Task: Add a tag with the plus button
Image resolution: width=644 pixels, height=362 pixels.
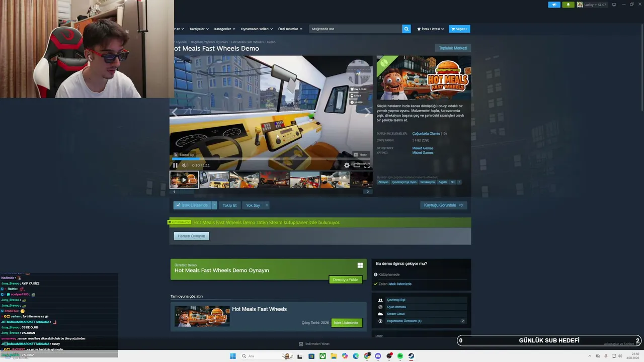Action: [x=459, y=182]
